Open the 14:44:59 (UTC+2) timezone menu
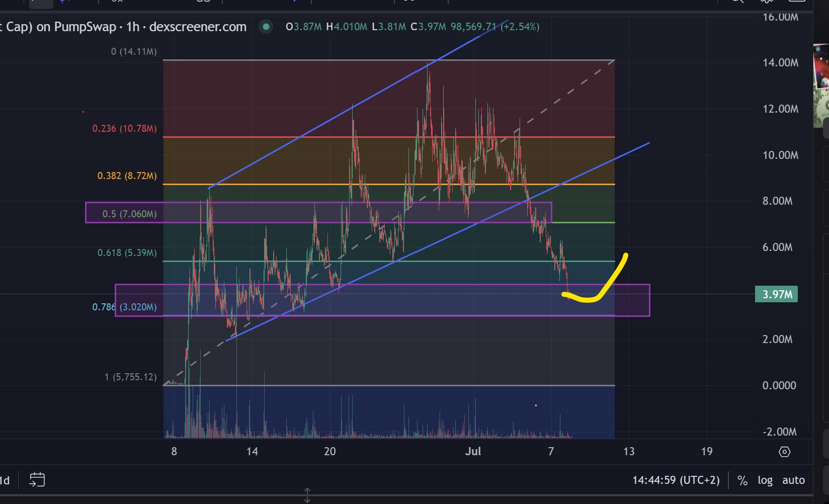Screen dimensions: 829x504 (x=676, y=480)
